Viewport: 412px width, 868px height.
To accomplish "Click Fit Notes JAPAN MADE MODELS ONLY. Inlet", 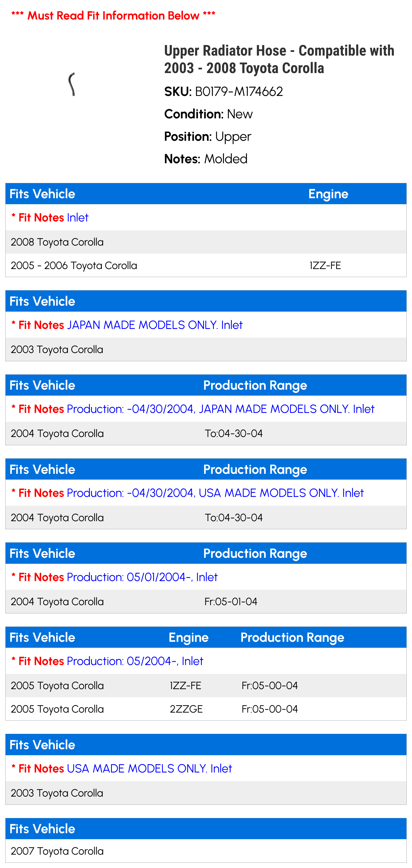I will click(x=127, y=325).
